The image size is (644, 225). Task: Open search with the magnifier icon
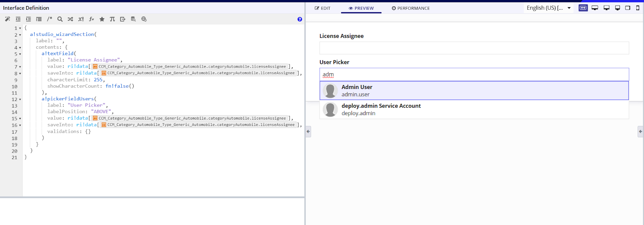(x=60, y=19)
